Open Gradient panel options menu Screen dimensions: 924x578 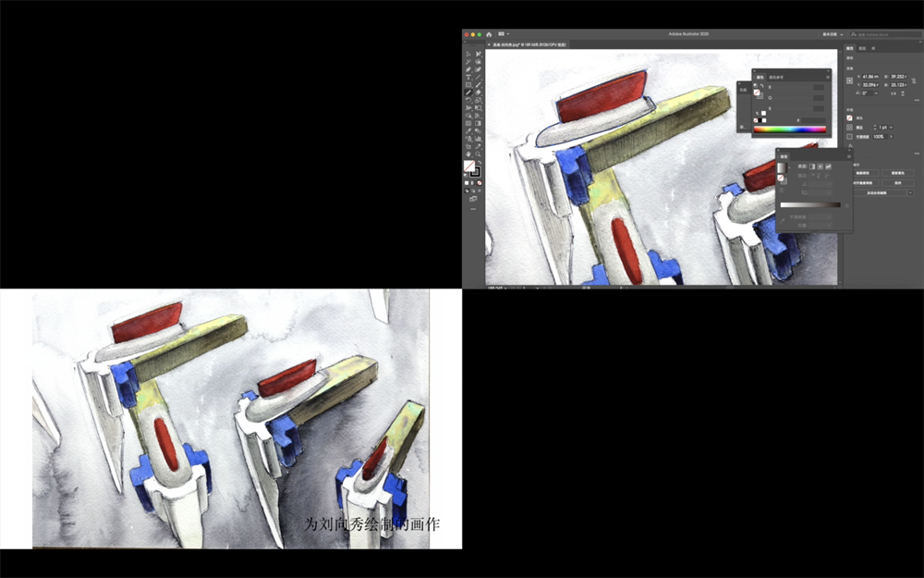(x=849, y=156)
